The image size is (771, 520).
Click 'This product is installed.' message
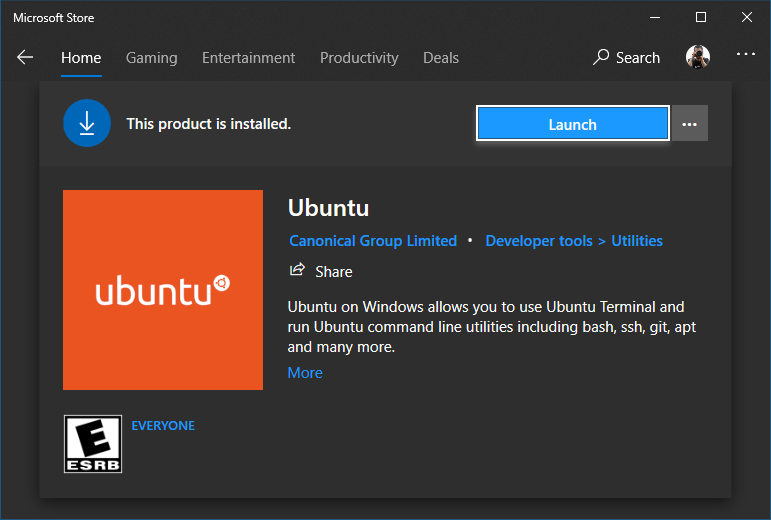pyautogui.click(x=209, y=124)
